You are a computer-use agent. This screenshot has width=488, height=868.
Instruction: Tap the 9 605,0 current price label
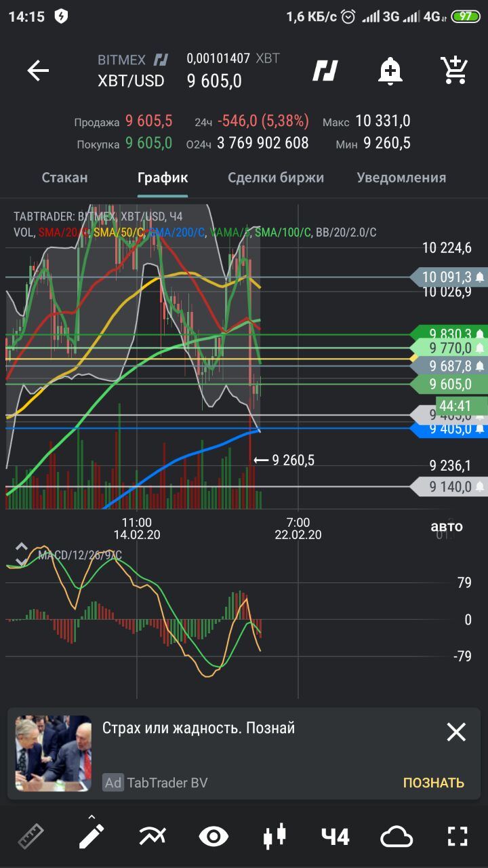pyautogui.click(x=449, y=384)
